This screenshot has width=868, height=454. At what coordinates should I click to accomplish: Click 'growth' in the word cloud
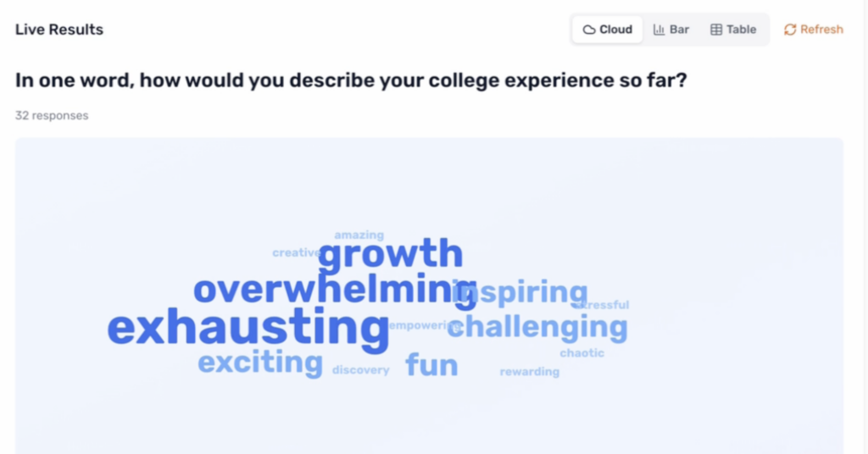pyautogui.click(x=391, y=254)
